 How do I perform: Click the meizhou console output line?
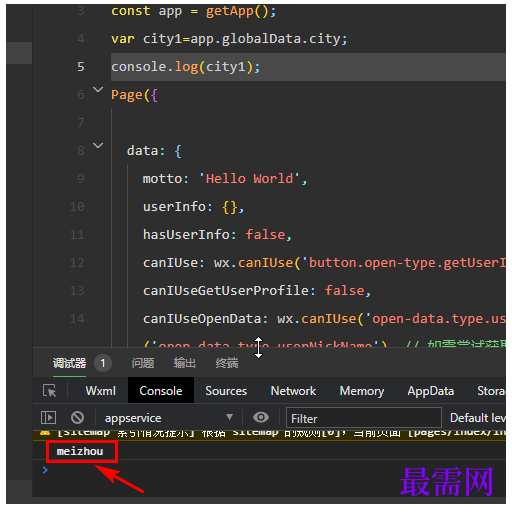[80, 451]
